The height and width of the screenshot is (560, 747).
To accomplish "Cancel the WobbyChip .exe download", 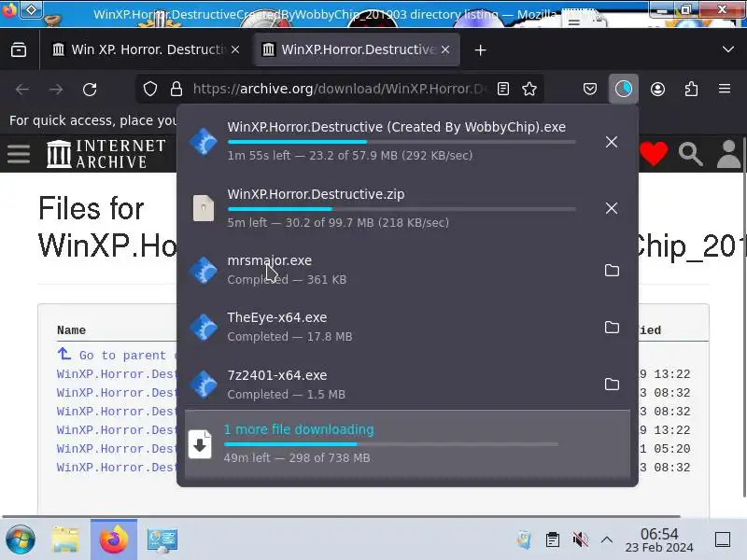I will pos(612,142).
